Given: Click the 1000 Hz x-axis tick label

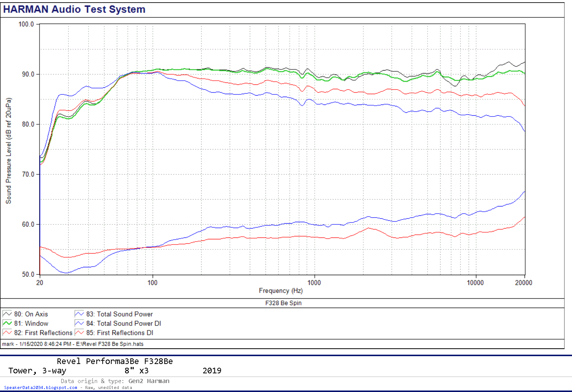Looking at the screenshot, I should (x=314, y=283).
